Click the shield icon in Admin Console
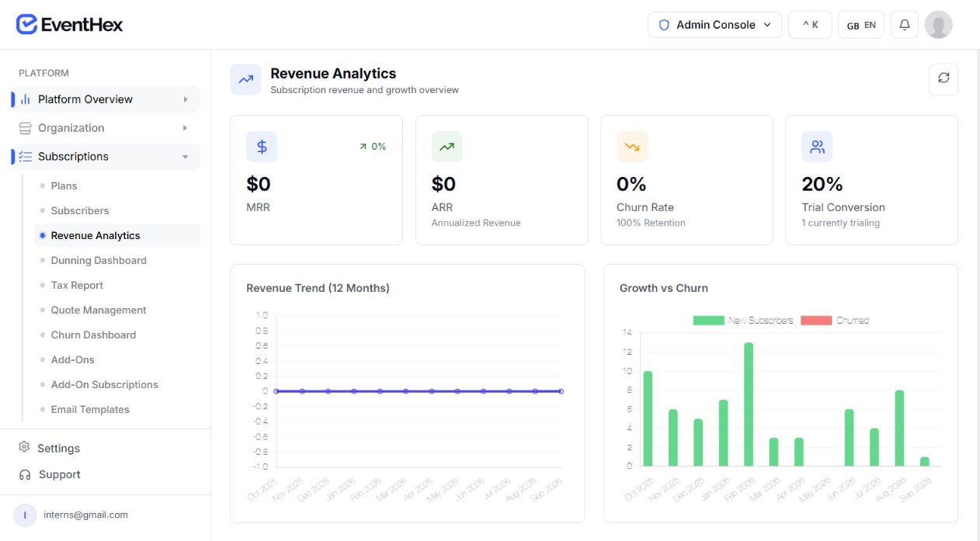This screenshot has height=541, width=980. point(664,25)
